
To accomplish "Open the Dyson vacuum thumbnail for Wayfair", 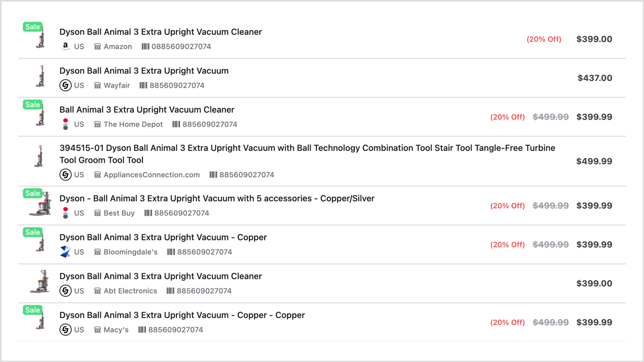I will 41,76.
